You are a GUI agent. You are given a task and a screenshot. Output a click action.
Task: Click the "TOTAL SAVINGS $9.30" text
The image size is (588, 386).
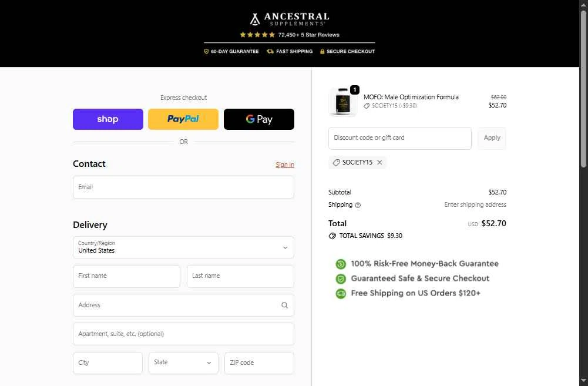pyautogui.click(x=371, y=236)
